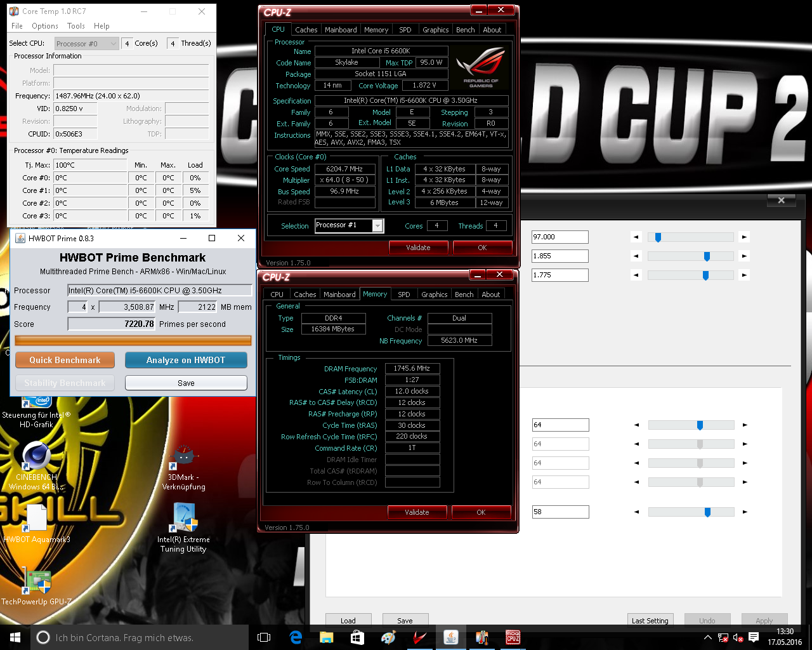Click the 1745.6 MHz DRAM Frequency value
The image size is (812, 650).
point(412,368)
